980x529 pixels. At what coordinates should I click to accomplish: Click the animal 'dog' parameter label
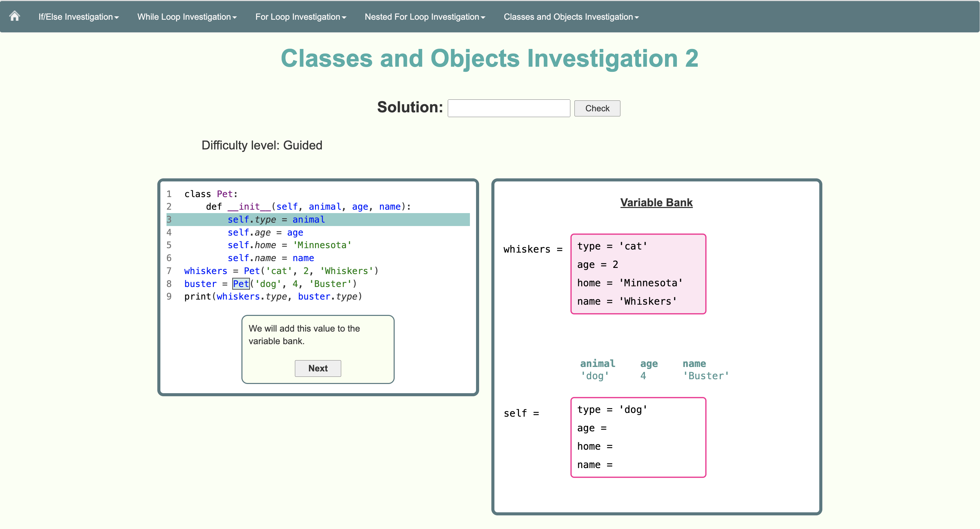597,369
